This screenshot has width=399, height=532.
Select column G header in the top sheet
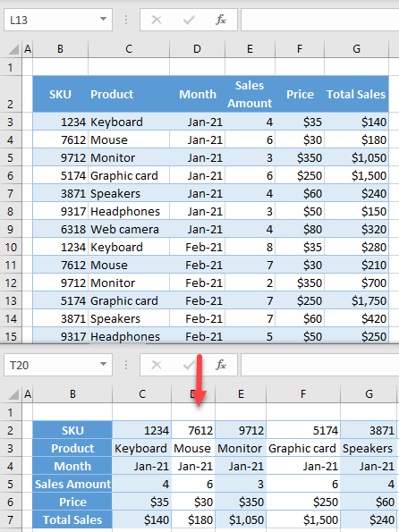(x=356, y=49)
